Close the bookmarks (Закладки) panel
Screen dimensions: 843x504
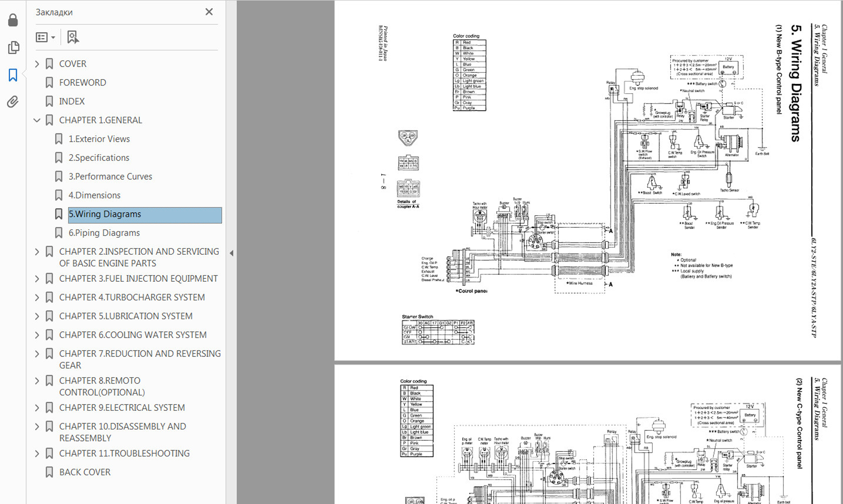209,12
